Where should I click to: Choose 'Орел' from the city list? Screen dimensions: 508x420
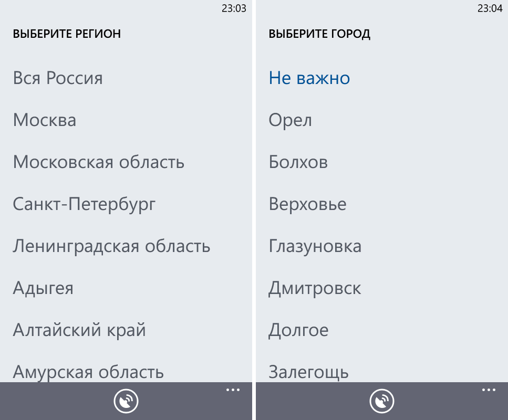290,120
